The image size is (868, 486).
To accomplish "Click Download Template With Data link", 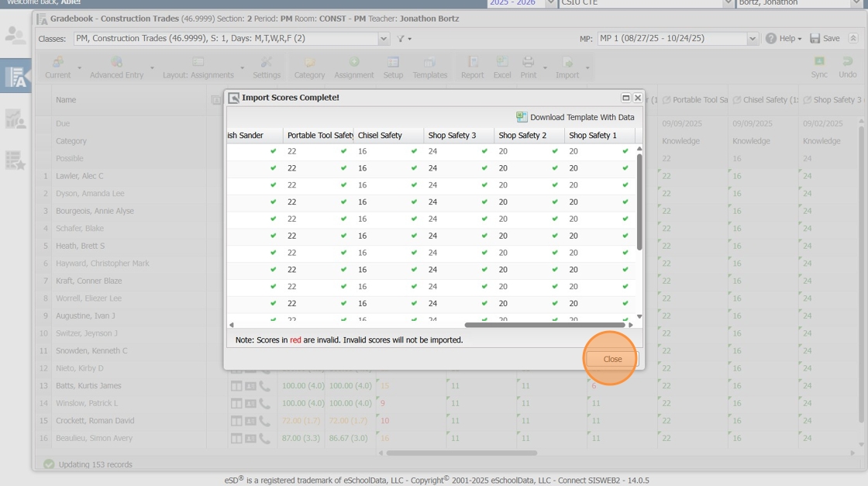I will 582,117.
